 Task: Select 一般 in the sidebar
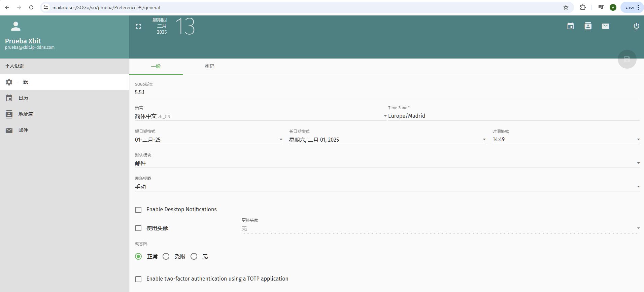coord(64,82)
